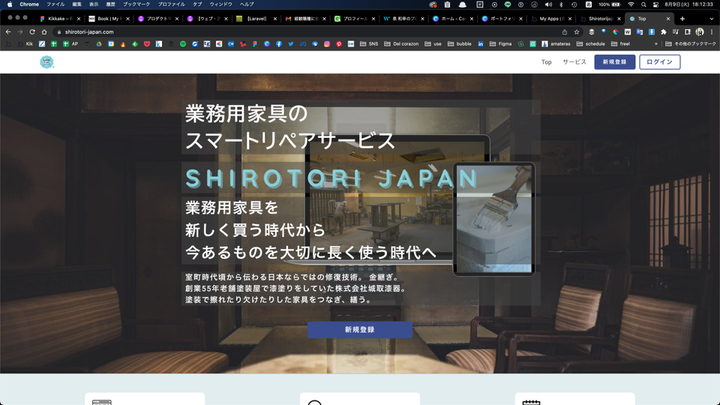Reload the shirotori-japan.com page
This screenshot has height=405, width=720.
click(x=32, y=32)
